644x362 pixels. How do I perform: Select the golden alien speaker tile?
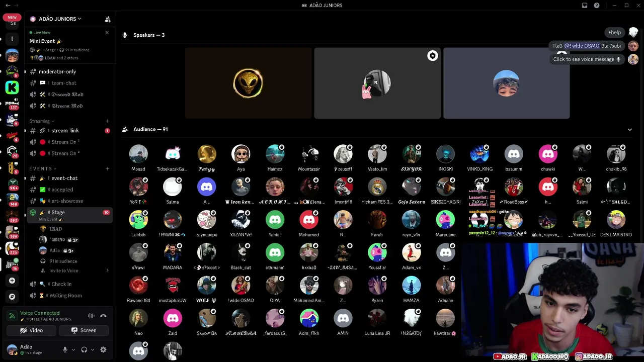[248, 83]
